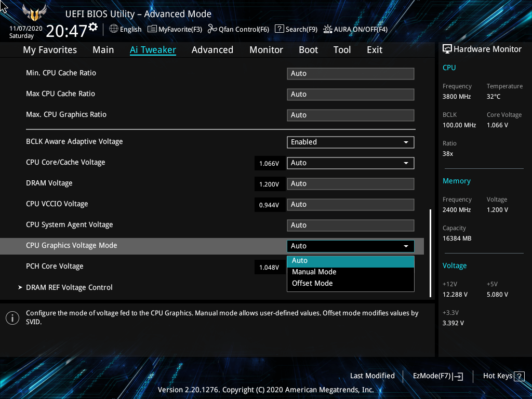This screenshot has height=399, width=532.
Task: Click the 1.048V PCH voltage reading
Action: click(270, 268)
